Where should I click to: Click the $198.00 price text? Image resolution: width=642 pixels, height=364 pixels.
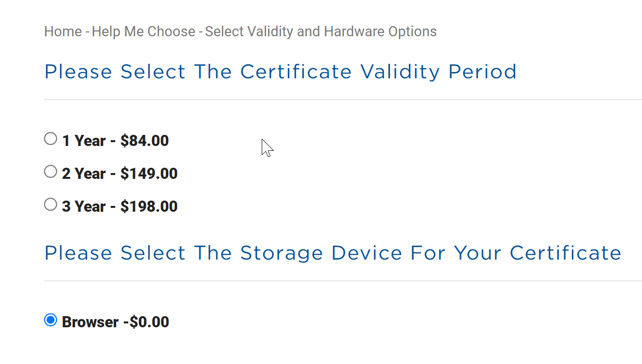click(149, 206)
